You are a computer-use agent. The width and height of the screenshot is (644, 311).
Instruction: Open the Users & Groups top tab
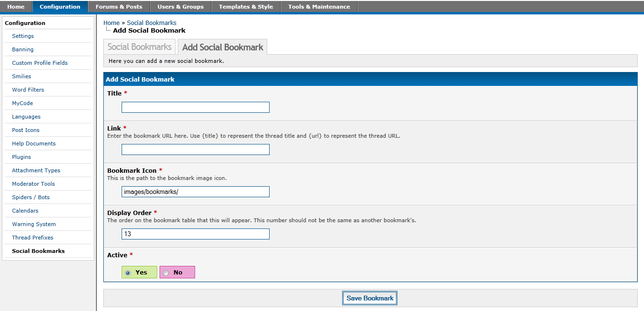point(180,7)
